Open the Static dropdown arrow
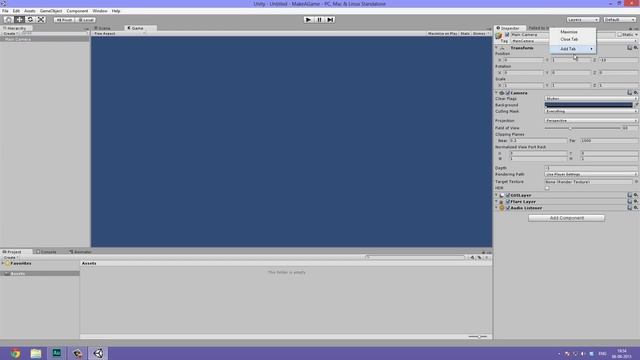Viewport: 640px width, 360px height. pyautogui.click(x=636, y=35)
